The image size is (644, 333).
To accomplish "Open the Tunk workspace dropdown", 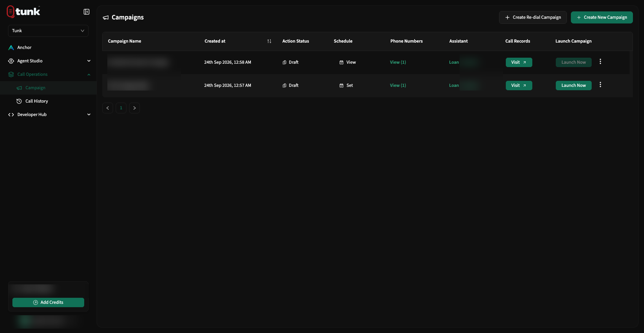I will click(x=48, y=31).
